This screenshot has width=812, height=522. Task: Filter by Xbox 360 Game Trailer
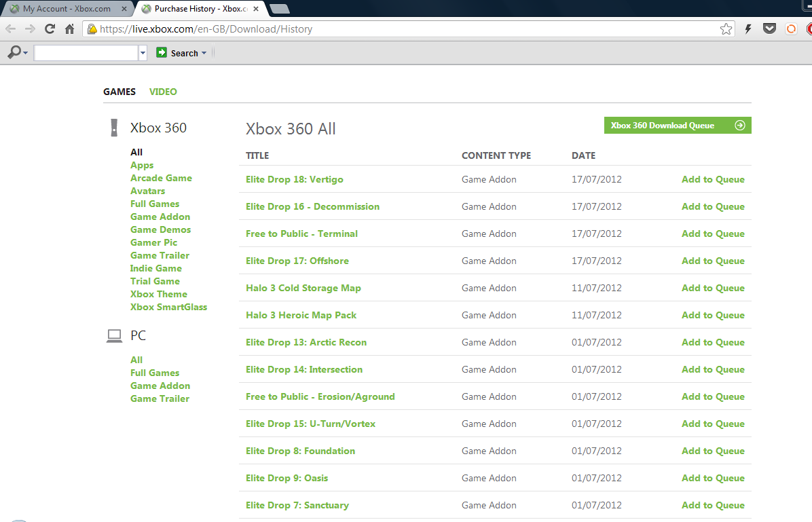coord(160,255)
